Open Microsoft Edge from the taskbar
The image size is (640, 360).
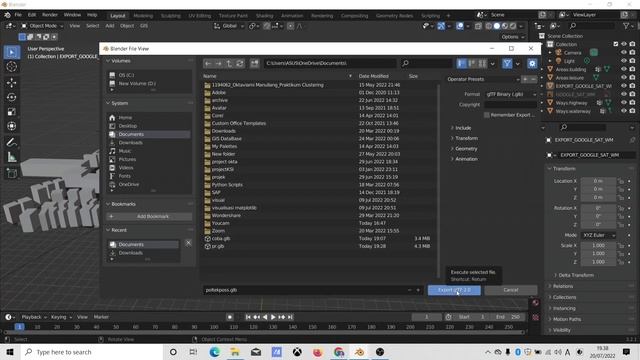click(214, 352)
